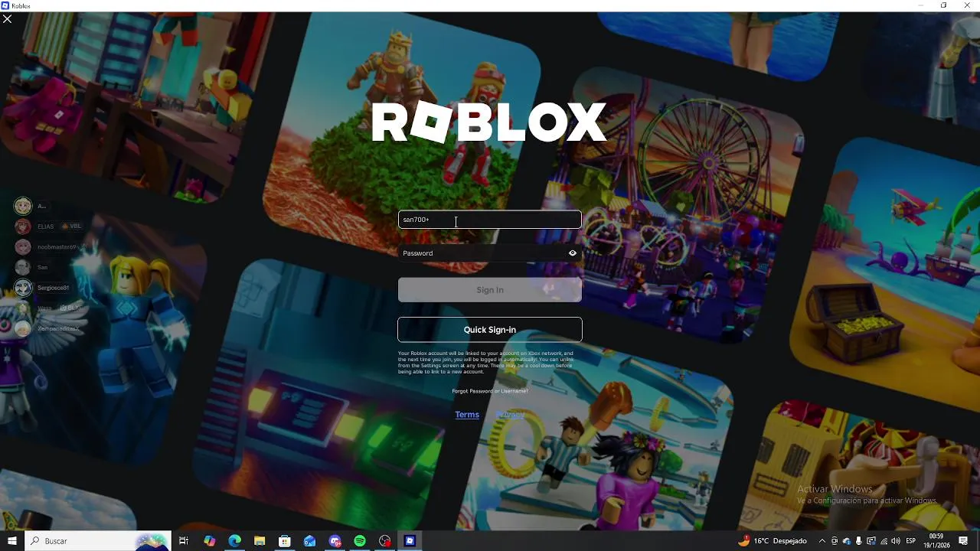Click the Buscar taskbar search box

99,541
